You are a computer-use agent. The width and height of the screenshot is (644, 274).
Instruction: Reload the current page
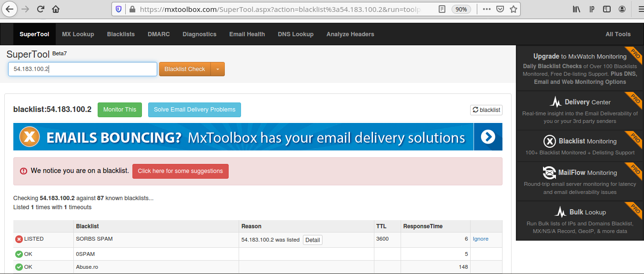(40, 9)
